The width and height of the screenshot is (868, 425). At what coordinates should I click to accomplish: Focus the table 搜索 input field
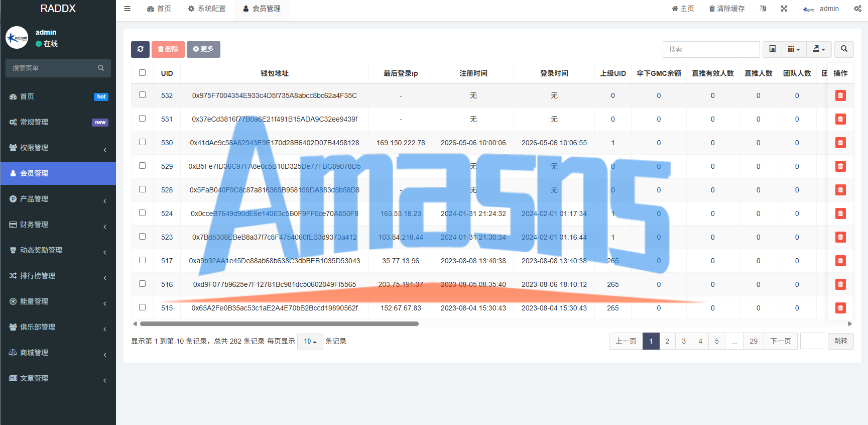pos(711,49)
